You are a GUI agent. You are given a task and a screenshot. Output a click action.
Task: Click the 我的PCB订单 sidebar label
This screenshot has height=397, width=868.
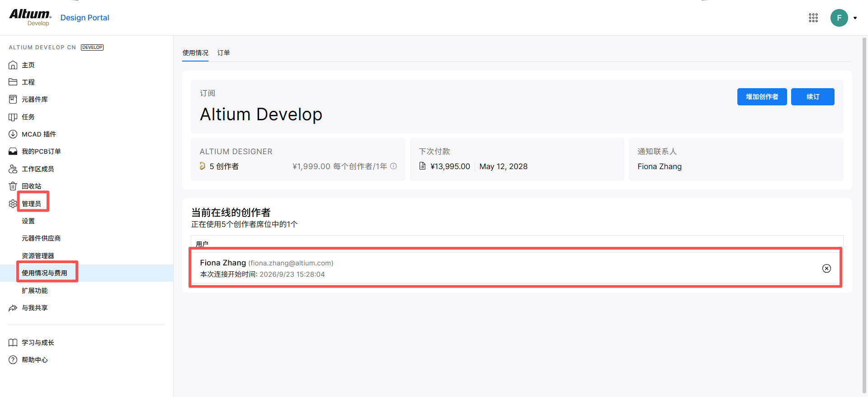point(41,151)
